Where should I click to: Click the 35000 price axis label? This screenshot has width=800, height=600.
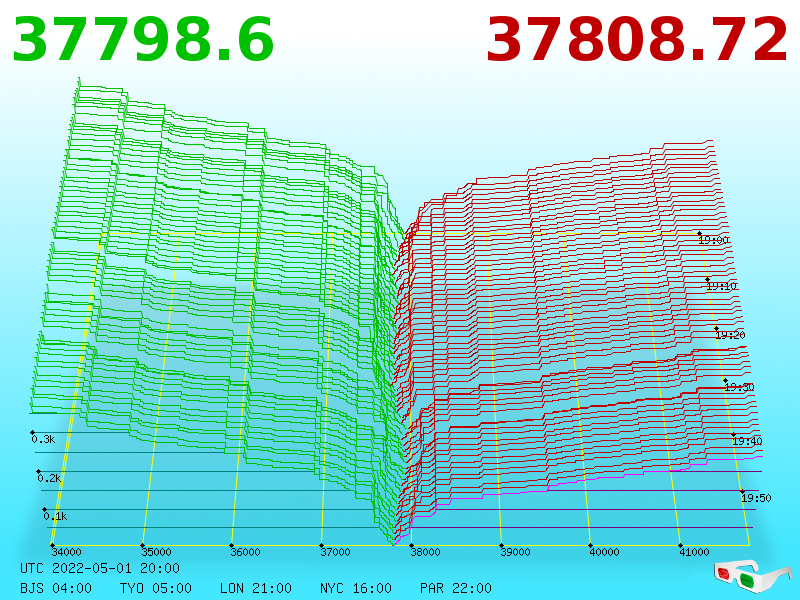pyautogui.click(x=157, y=552)
